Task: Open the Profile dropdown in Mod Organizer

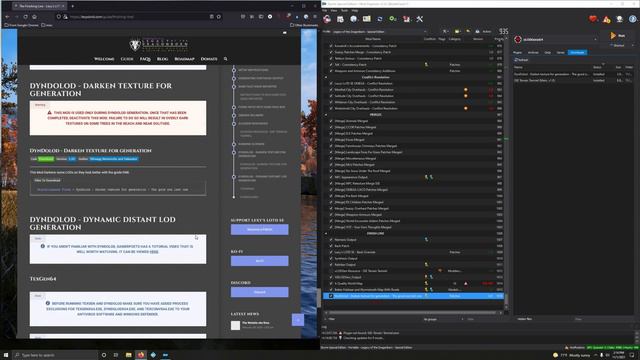Action: [380, 31]
